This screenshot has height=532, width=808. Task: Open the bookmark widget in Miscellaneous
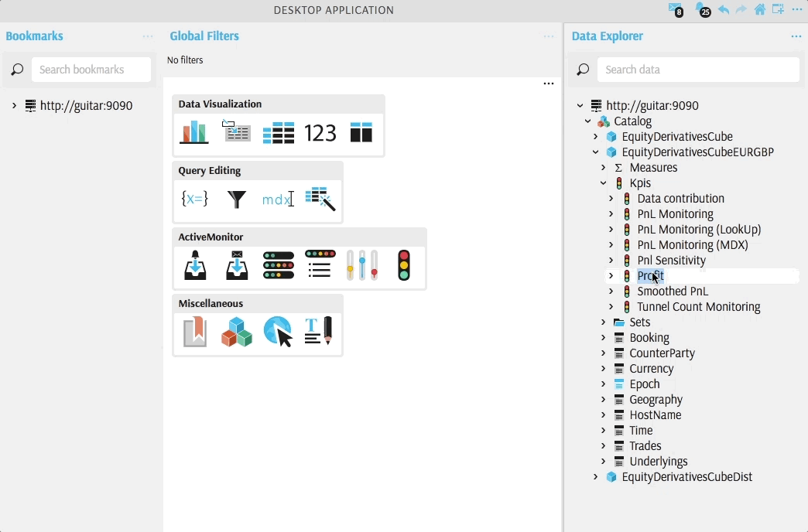point(195,332)
